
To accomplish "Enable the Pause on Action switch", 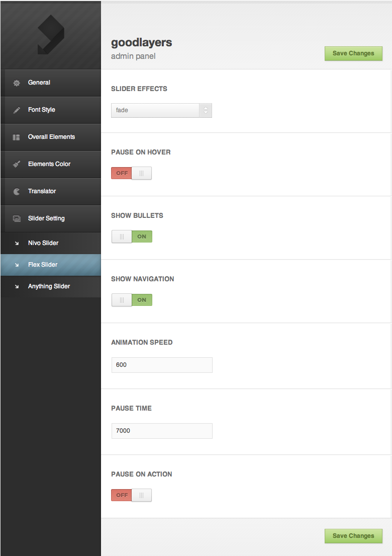I will [131, 495].
